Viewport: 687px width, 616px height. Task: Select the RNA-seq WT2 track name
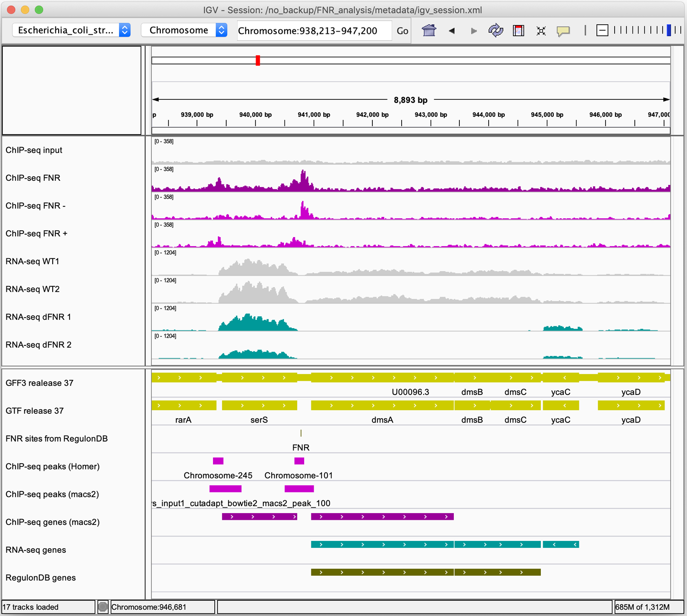pos(33,289)
